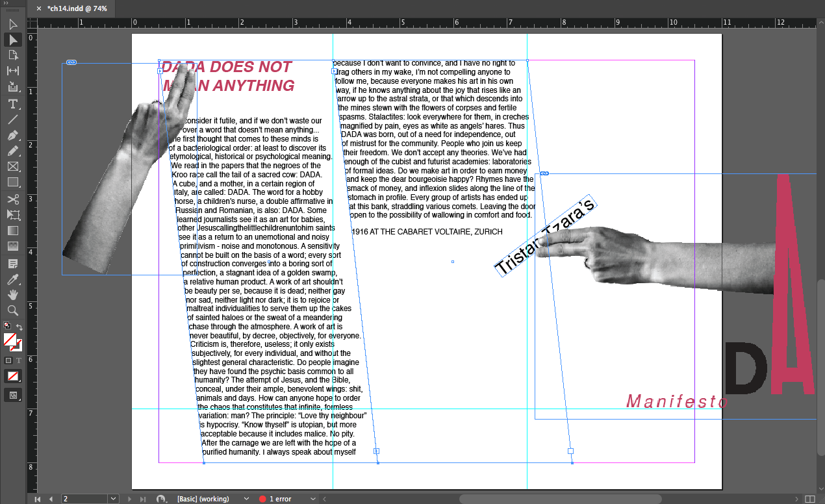
Task: Choose the Gradient Swatch tool
Action: (13, 231)
